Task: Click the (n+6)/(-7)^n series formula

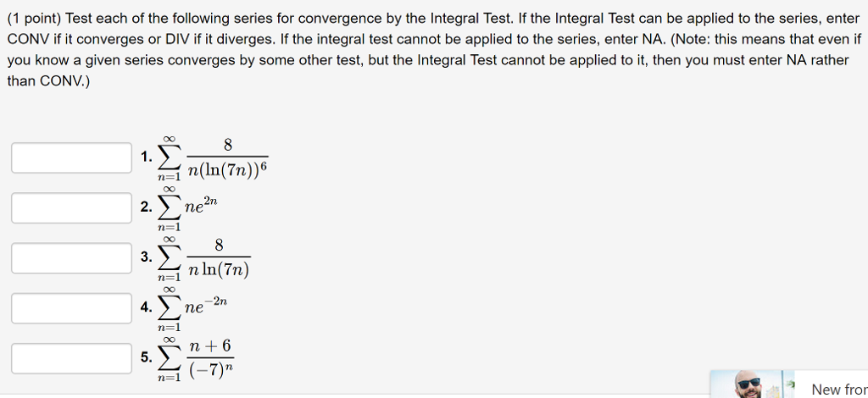Action: point(201,357)
